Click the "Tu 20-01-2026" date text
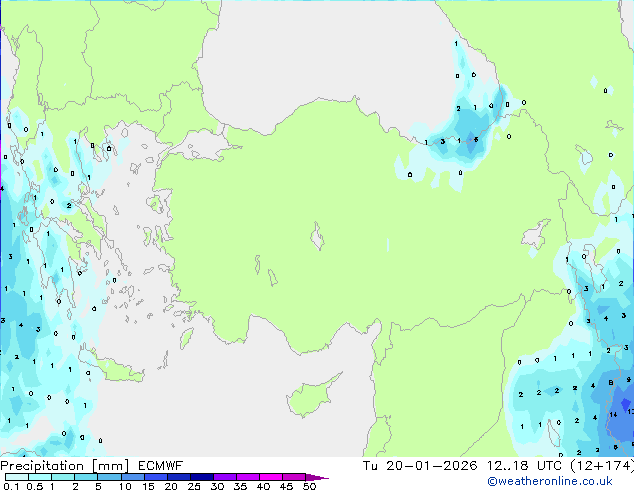Screen dimensions: 634x490 pyautogui.click(x=420, y=466)
